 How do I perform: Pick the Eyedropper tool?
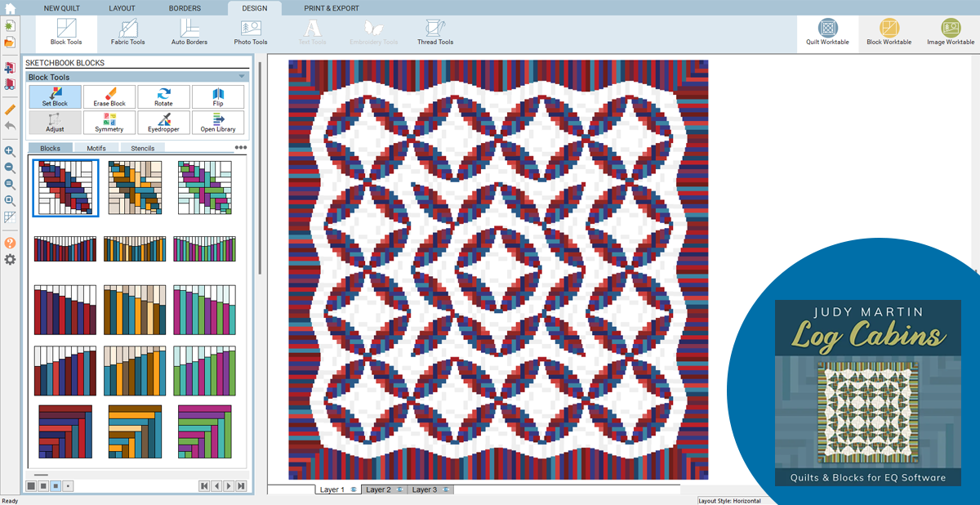(x=163, y=123)
